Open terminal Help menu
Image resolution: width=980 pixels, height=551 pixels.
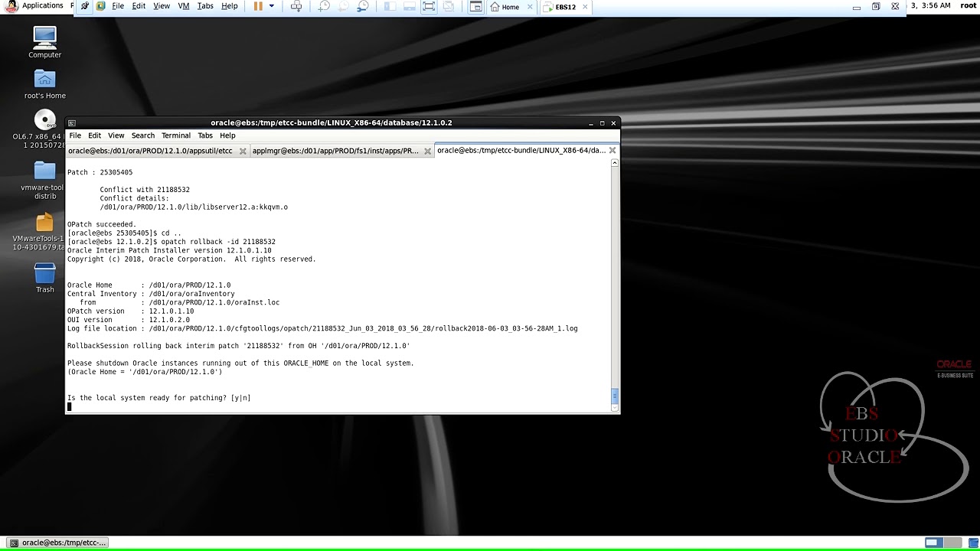click(x=227, y=135)
